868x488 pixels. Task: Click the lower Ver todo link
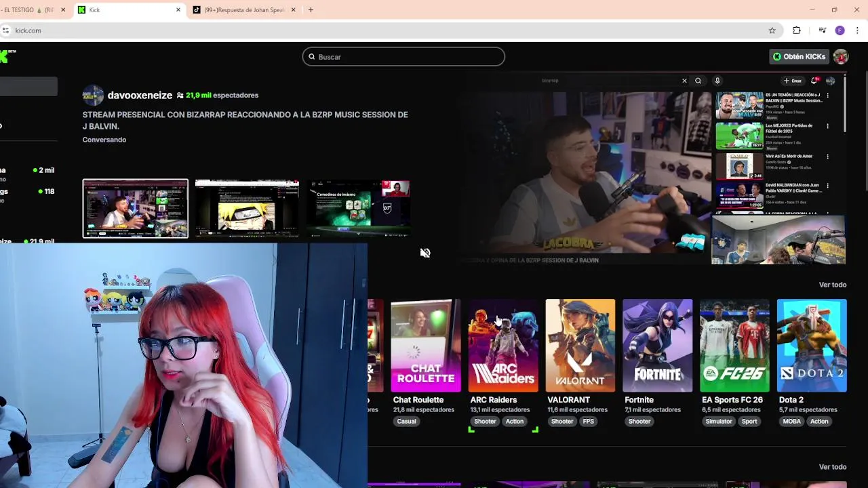pos(833,467)
